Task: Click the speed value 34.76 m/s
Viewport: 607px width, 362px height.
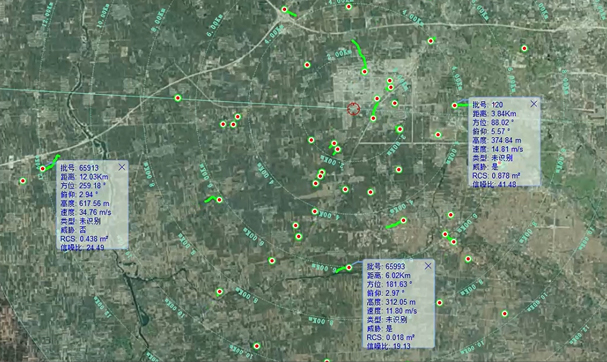Action: (x=95, y=212)
